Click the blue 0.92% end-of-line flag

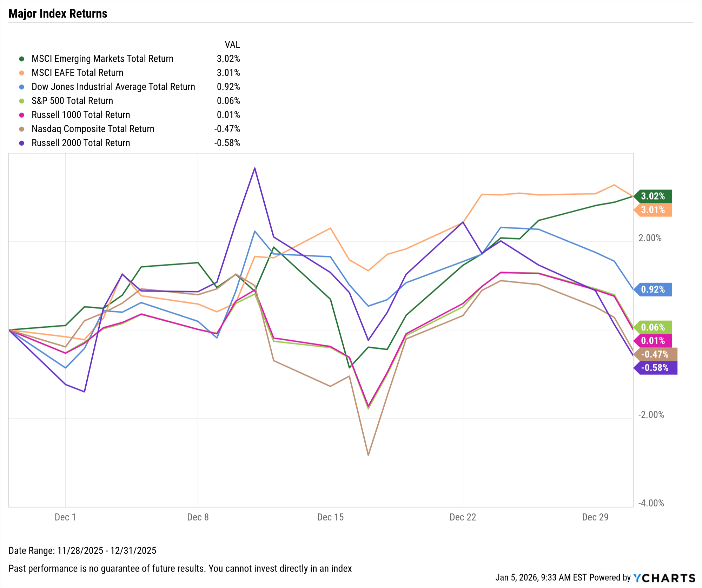click(653, 289)
